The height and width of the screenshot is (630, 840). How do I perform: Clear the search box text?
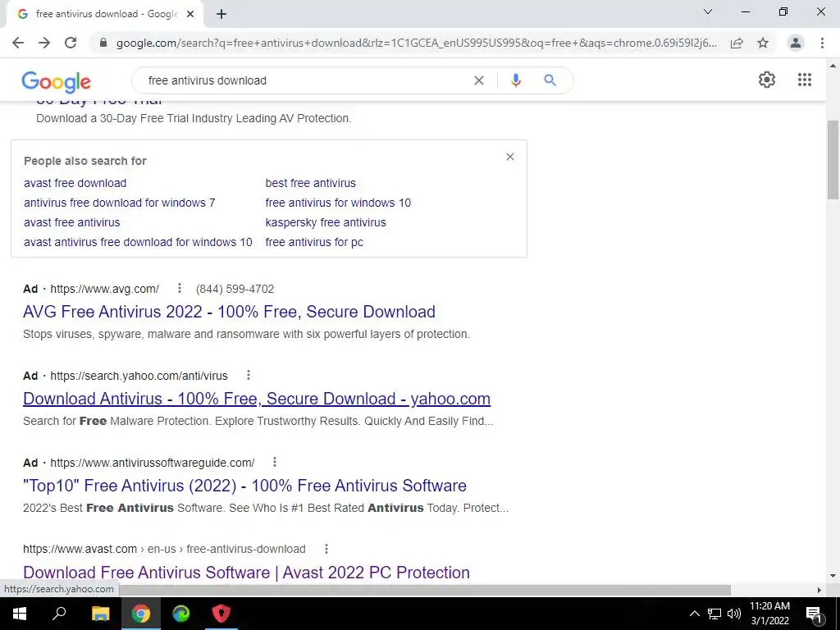[479, 80]
